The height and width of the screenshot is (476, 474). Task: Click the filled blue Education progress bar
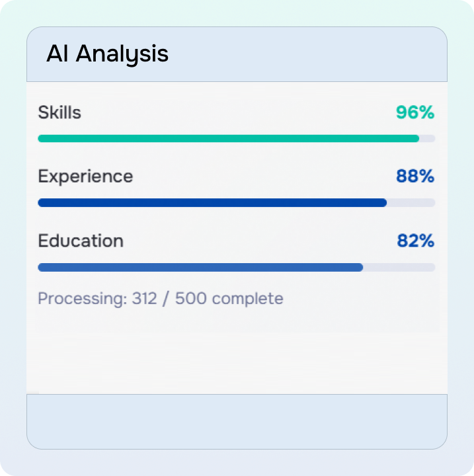pyautogui.click(x=200, y=267)
